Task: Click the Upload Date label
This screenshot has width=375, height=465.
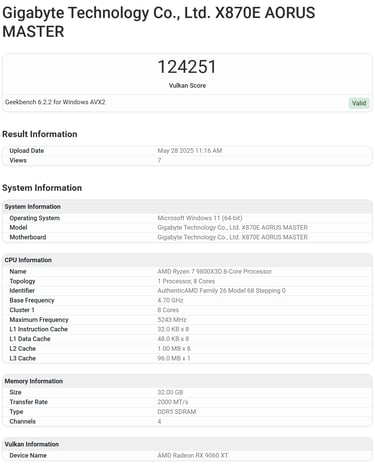Action: click(27, 151)
